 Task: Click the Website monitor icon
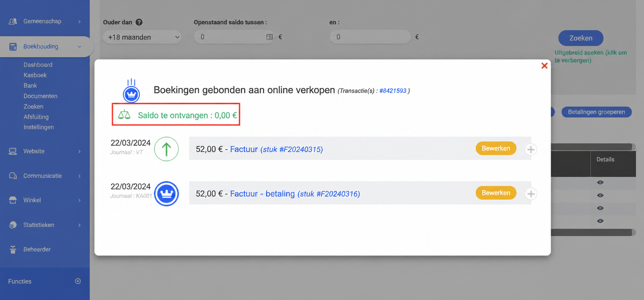click(13, 151)
